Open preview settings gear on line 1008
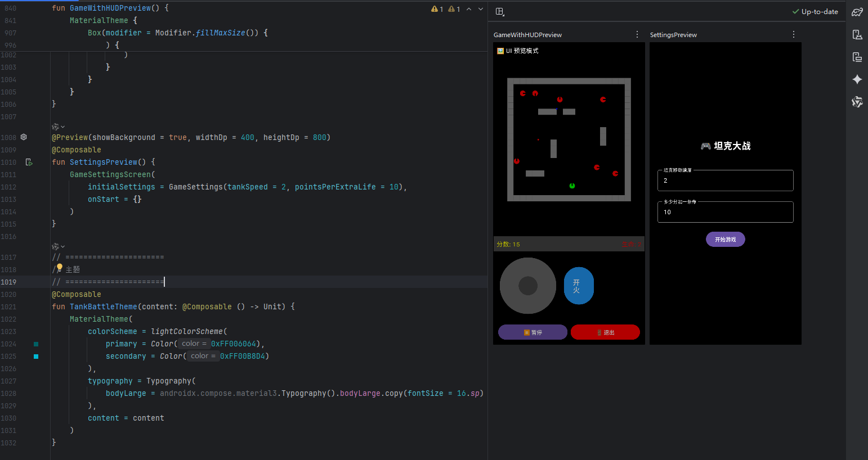This screenshot has width=868, height=460. coord(24,137)
